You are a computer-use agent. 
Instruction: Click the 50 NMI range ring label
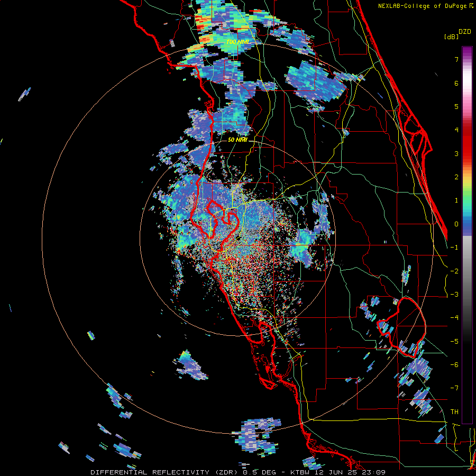[237, 140]
